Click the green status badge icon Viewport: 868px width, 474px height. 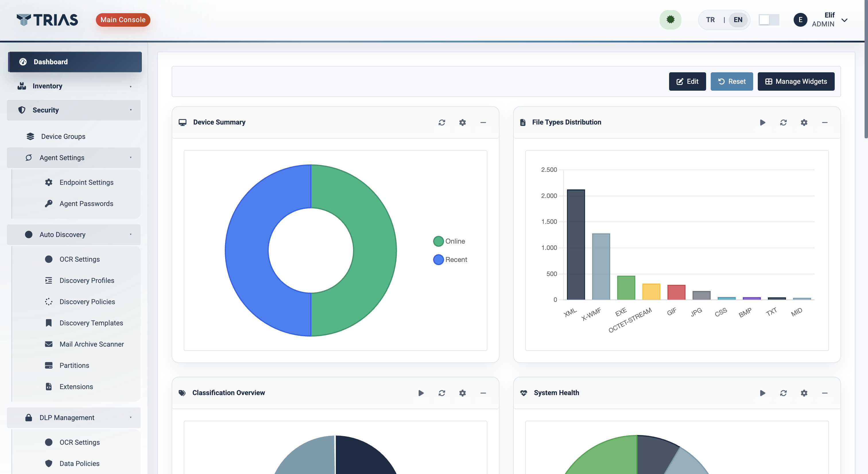[x=670, y=20]
